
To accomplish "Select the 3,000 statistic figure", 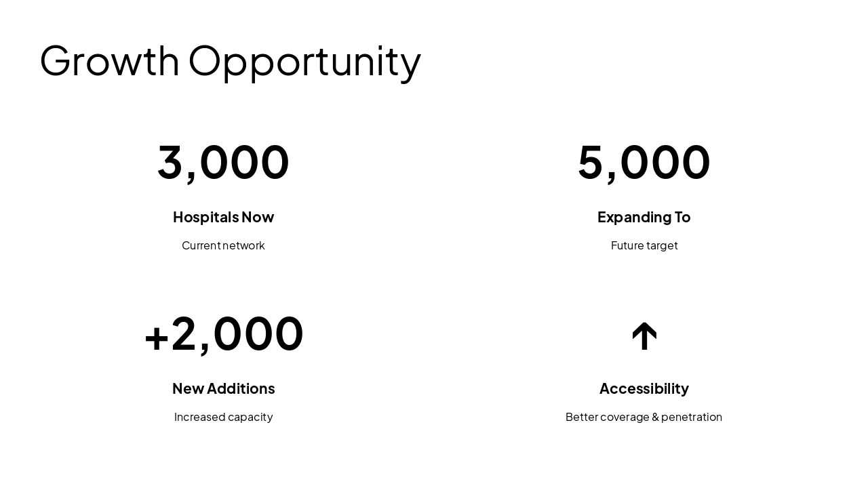I will tap(223, 162).
